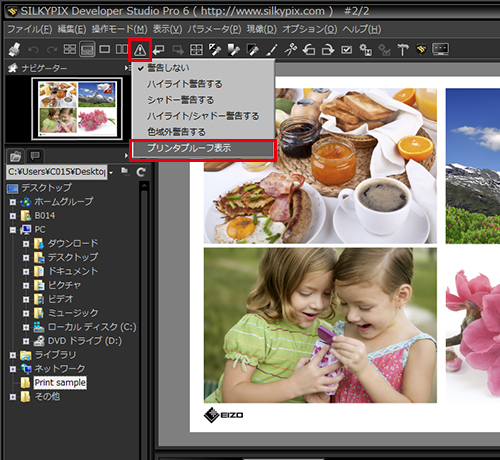Select the checked 警告しない option
This screenshot has width=500, height=460.
point(203,68)
